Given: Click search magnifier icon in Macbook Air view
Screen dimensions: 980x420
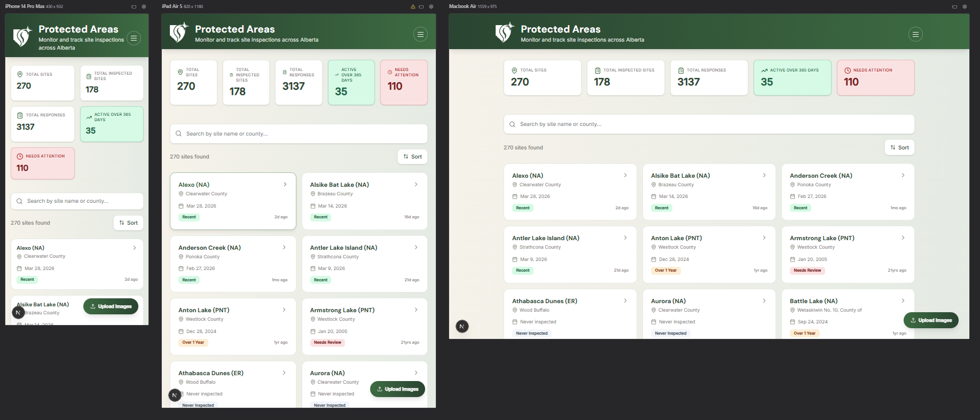Looking at the screenshot, I should [513, 124].
